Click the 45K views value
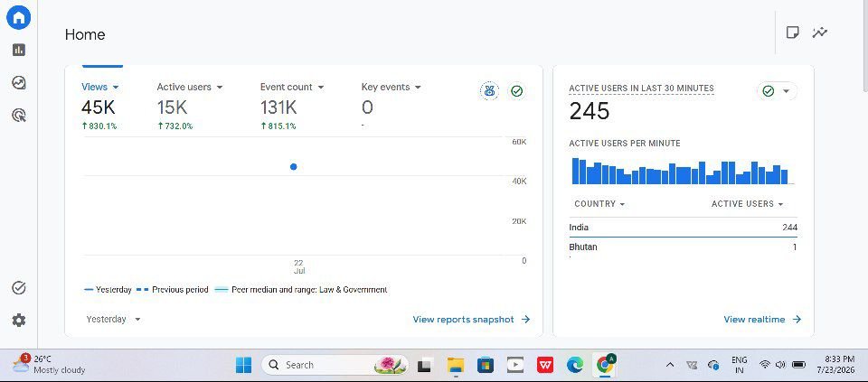 tap(98, 107)
